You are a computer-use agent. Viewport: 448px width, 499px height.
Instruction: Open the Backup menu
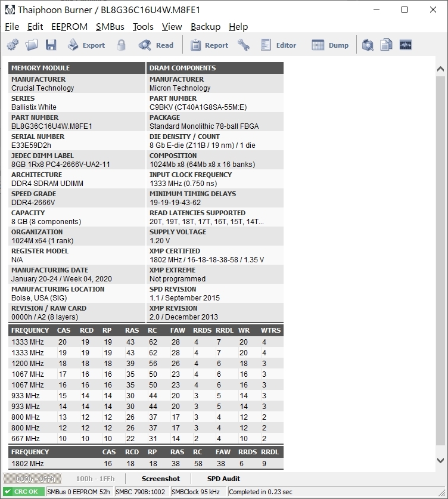[x=206, y=27]
